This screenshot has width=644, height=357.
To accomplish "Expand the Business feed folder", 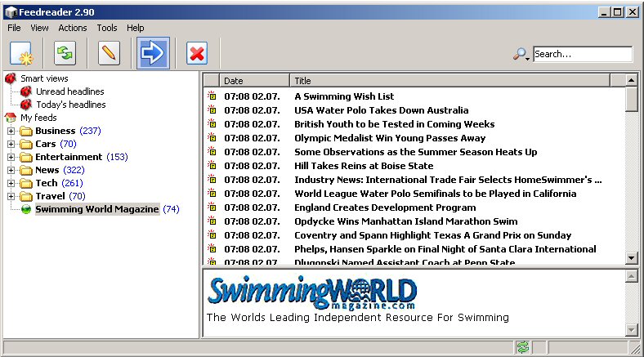I will tap(11, 131).
